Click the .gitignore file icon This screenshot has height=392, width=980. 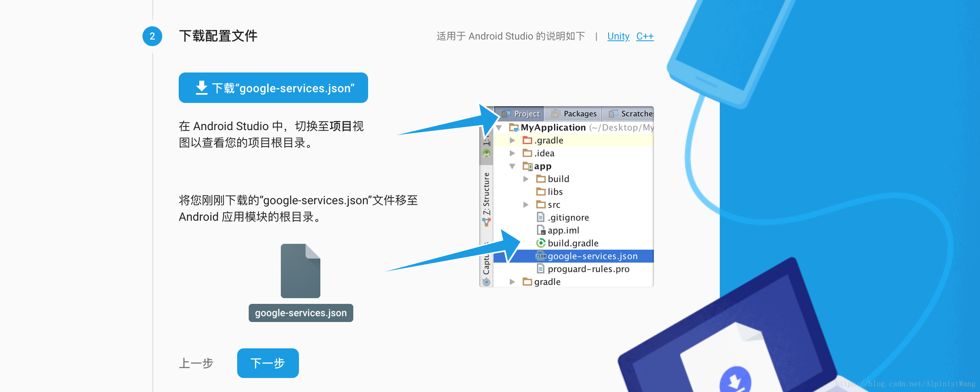(x=541, y=217)
